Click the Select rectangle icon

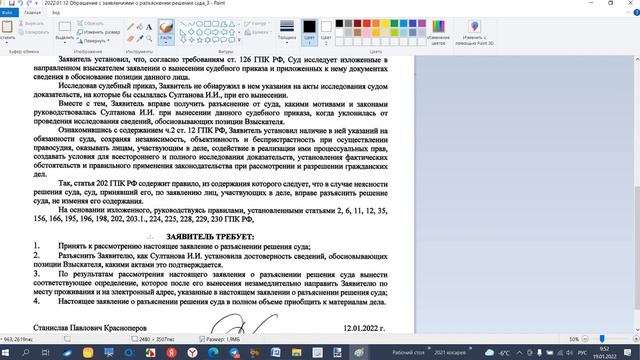coord(64,27)
